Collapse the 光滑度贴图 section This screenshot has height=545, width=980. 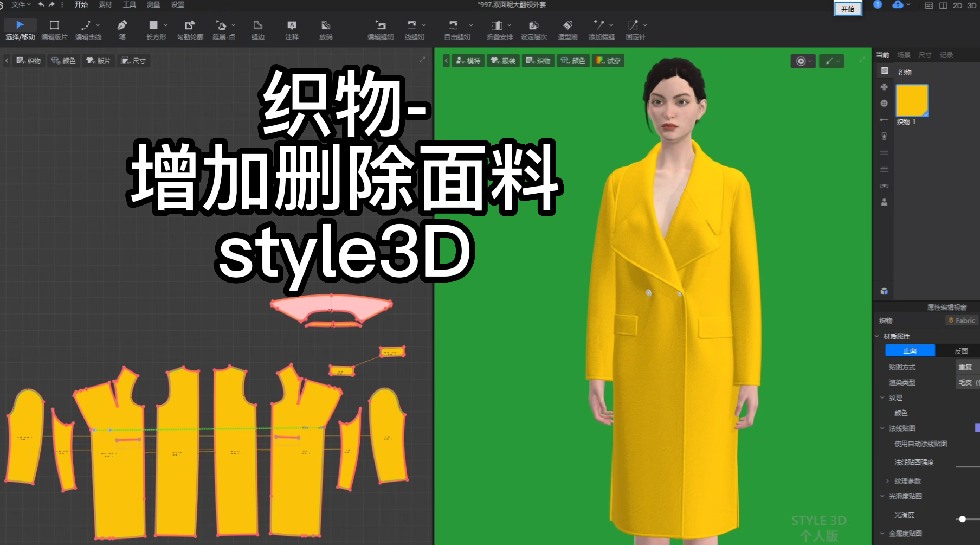pyautogui.click(x=882, y=496)
